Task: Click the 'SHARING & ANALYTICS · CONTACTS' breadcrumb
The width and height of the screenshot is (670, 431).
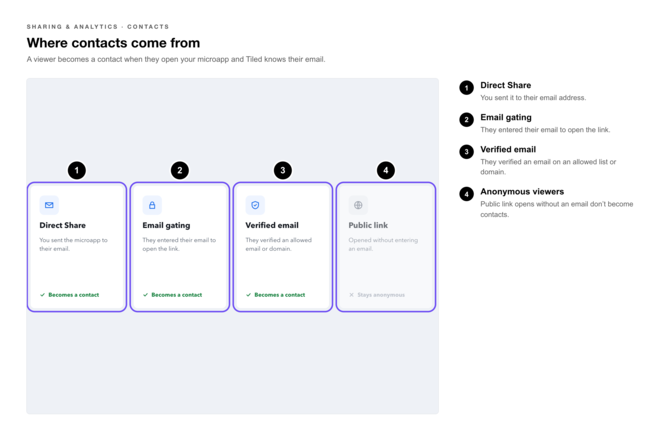Action: tap(98, 26)
